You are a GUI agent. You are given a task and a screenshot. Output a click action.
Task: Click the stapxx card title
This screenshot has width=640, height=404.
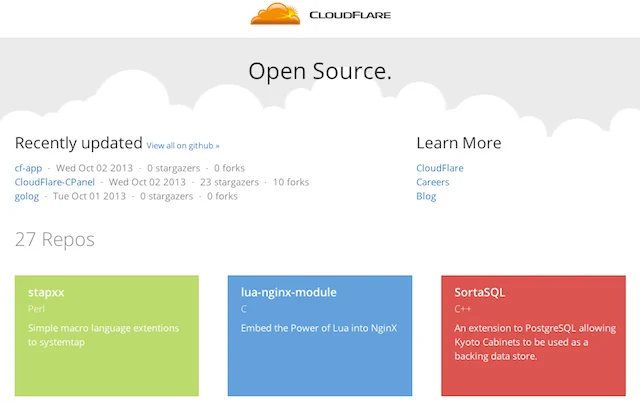[46, 293]
